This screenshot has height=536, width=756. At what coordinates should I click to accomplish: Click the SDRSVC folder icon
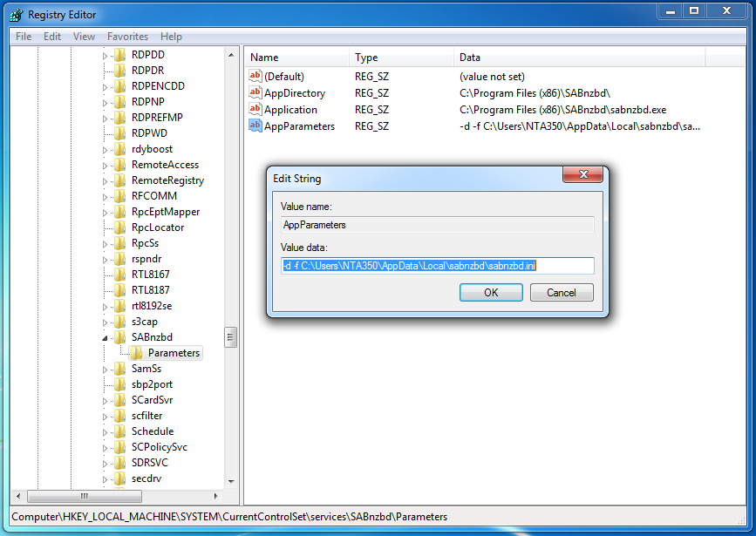click(120, 463)
